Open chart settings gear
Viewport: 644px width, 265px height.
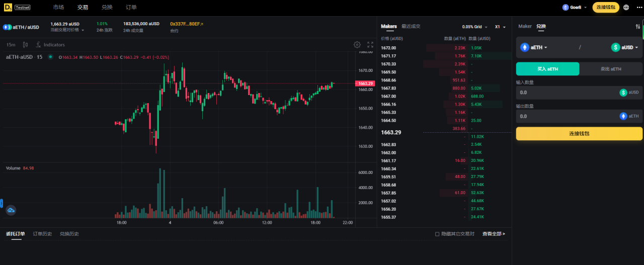point(357,45)
